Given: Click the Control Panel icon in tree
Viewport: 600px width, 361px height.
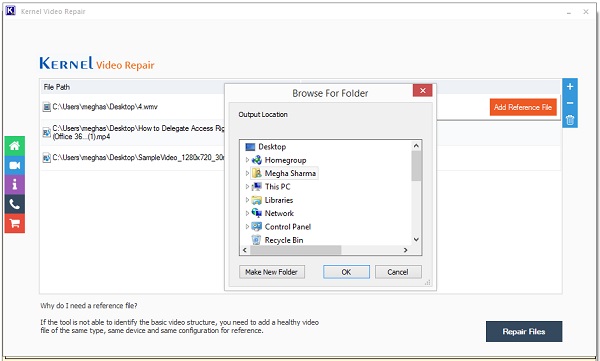Looking at the screenshot, I should pos(256,227).
